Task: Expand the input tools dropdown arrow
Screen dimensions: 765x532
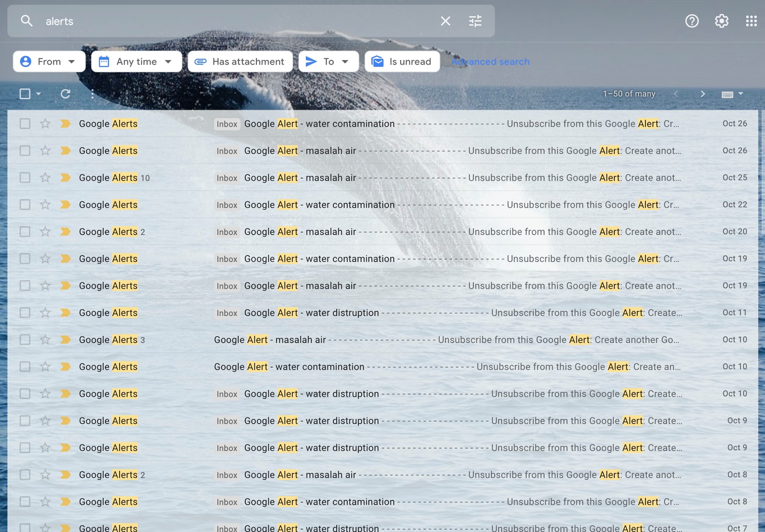Action: pyautogui.click(x=741, y=94)
